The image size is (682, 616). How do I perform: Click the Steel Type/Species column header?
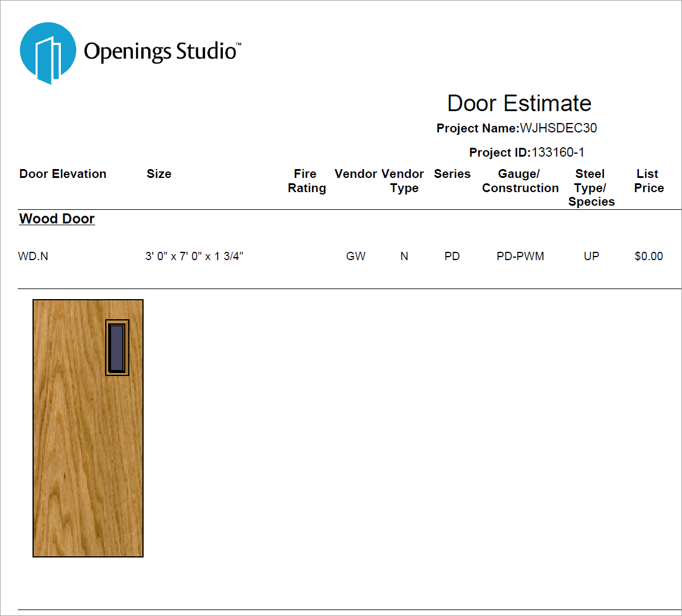591,187
